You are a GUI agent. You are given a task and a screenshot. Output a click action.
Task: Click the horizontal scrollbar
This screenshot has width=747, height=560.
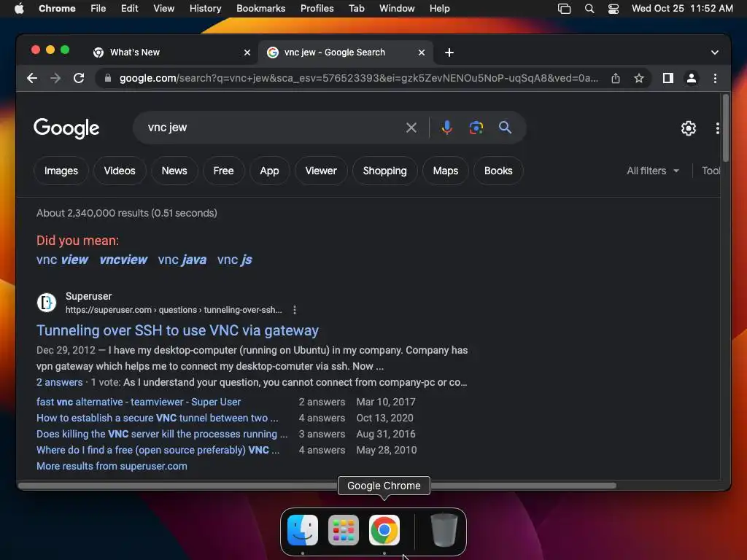317,486
